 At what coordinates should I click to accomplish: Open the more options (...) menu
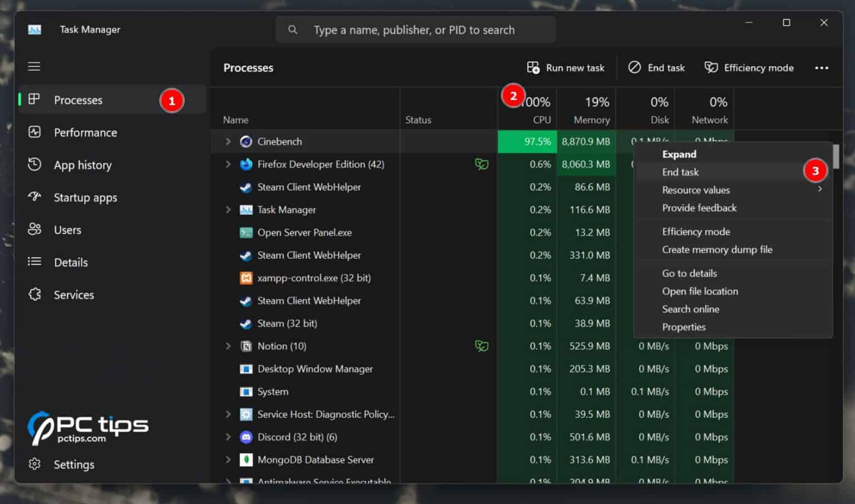822,67
